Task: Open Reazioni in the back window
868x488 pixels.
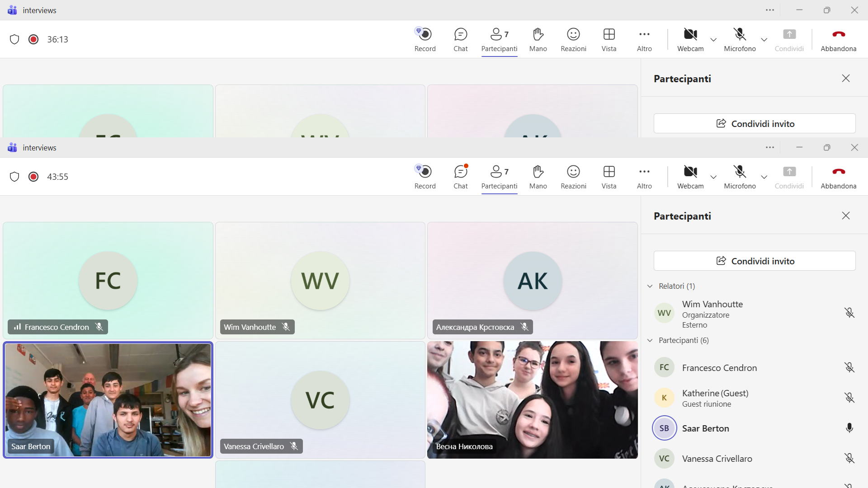Action: click(x=573, y=40)
